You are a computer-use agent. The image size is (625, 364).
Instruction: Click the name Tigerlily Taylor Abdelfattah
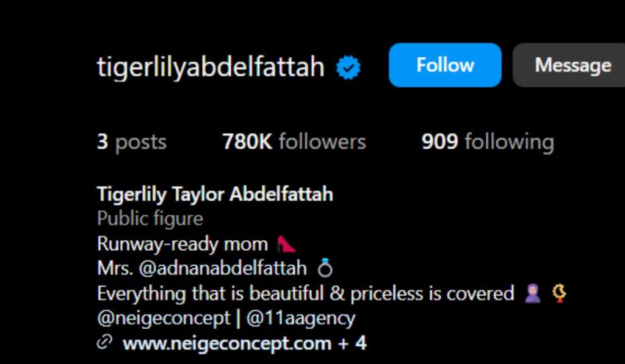(214, 194)
